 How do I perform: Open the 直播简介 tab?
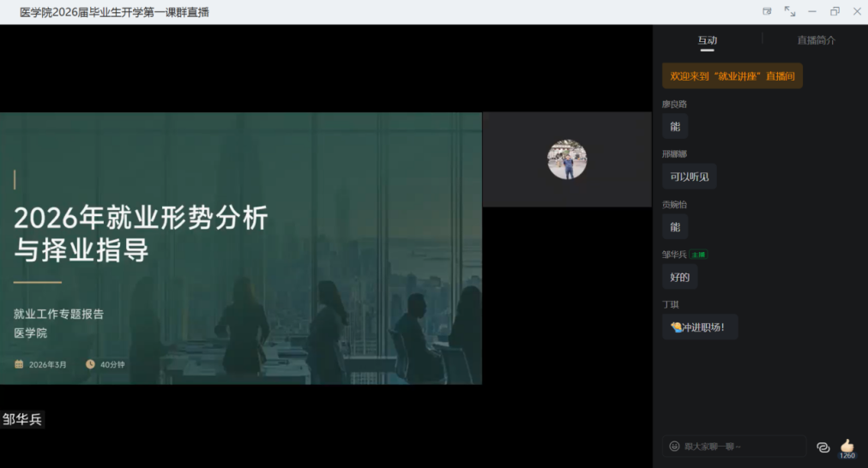point(816,40)
